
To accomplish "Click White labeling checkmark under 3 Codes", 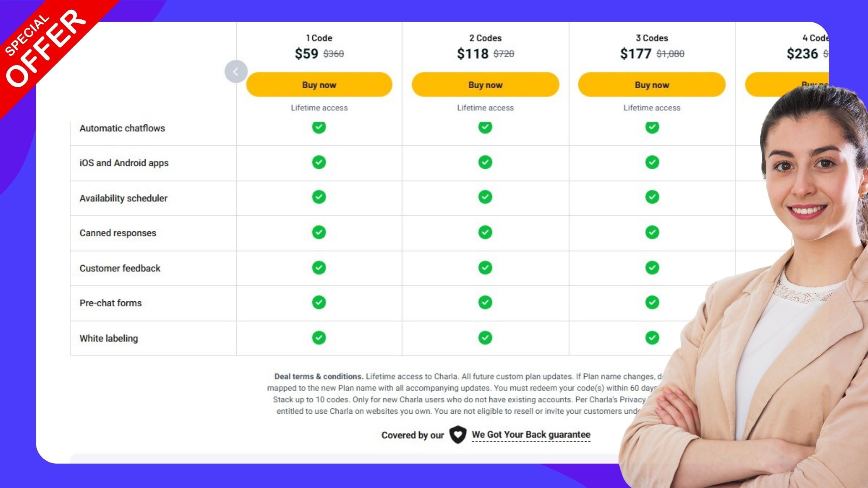I will (x=652, y=338).
